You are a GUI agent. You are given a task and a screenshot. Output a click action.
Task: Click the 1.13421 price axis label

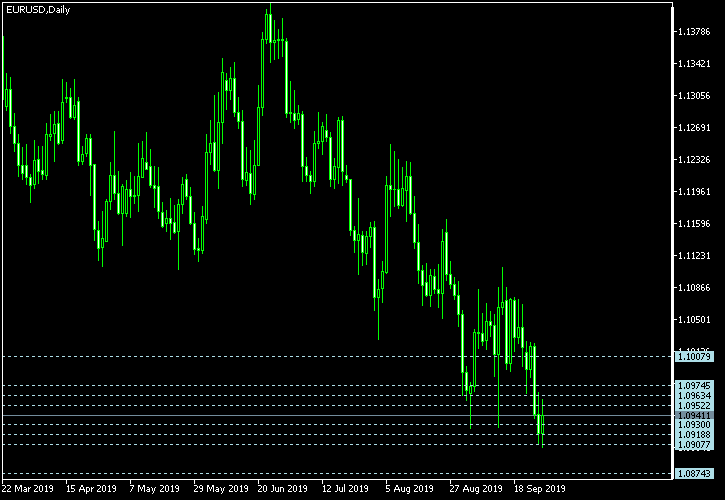click(x=694, y=63)
